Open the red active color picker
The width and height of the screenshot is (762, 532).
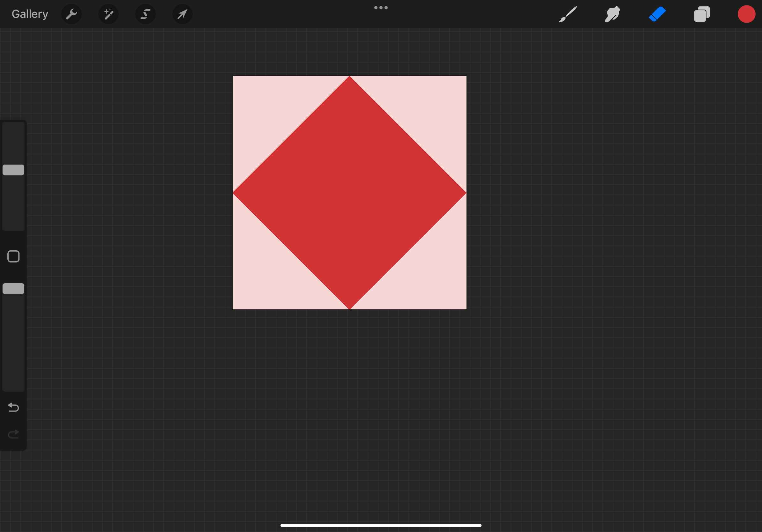click(x=746, y=14)
